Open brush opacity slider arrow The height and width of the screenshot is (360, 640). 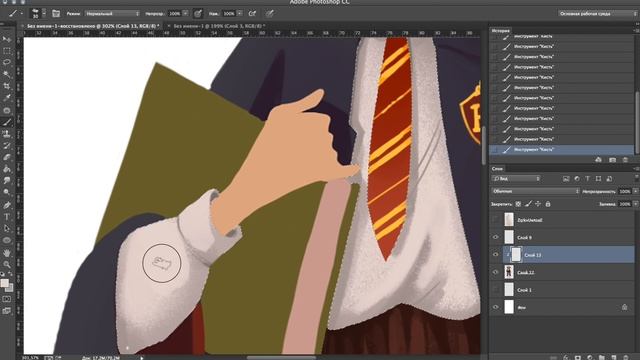pos(186,13)
